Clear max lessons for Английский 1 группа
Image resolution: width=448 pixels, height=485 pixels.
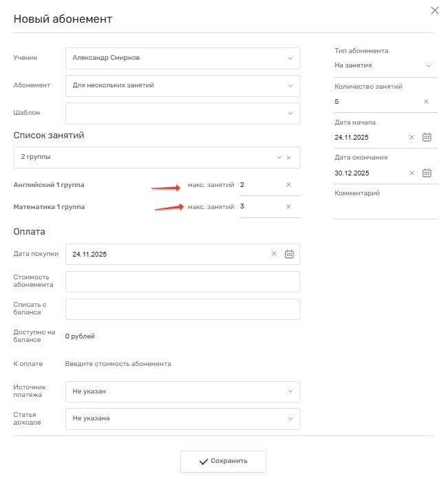(288, 185)
